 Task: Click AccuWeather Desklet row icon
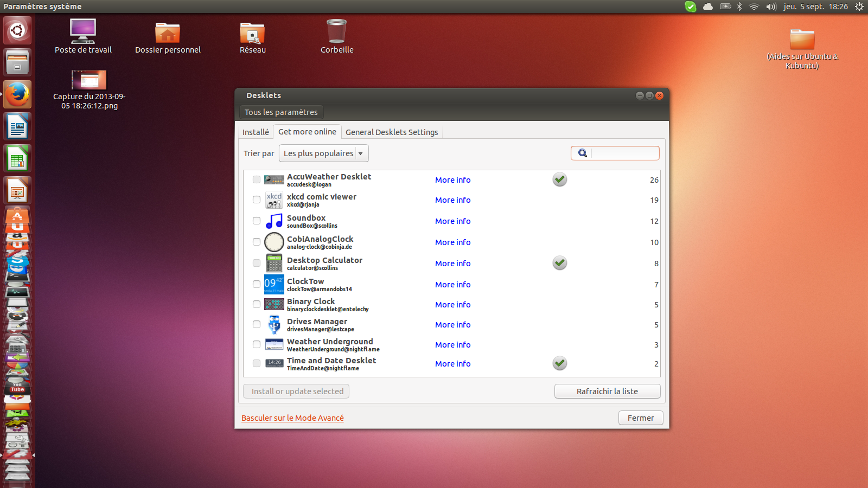tap(274, 179)
